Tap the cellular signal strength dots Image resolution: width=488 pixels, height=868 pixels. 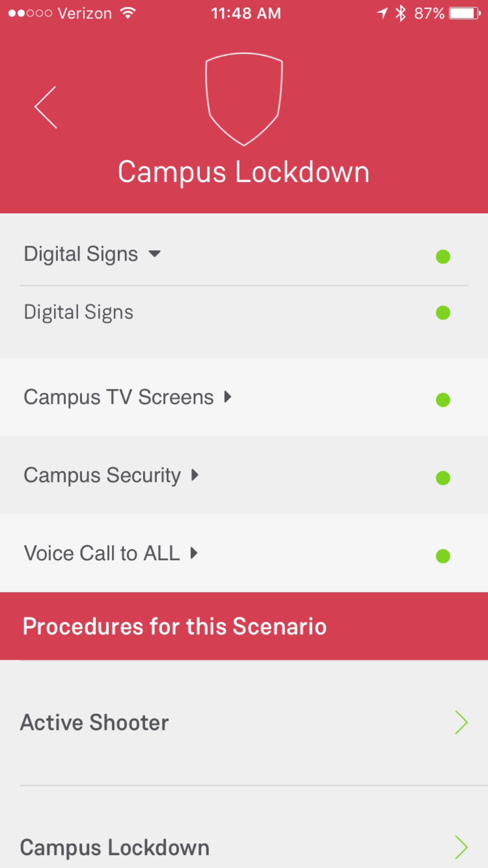tap(30, 13)
